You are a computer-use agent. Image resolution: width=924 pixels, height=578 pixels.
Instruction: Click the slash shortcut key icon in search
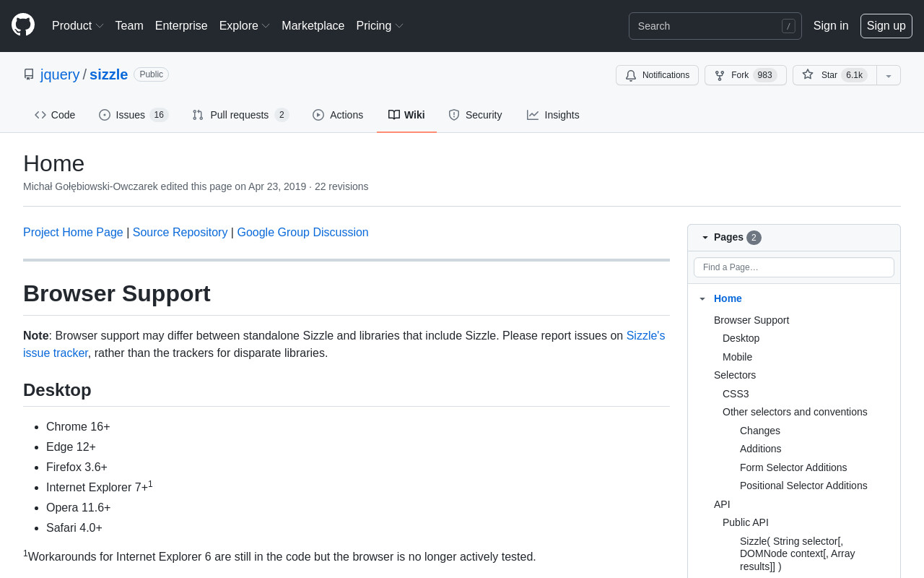click(x=788, y=26)
